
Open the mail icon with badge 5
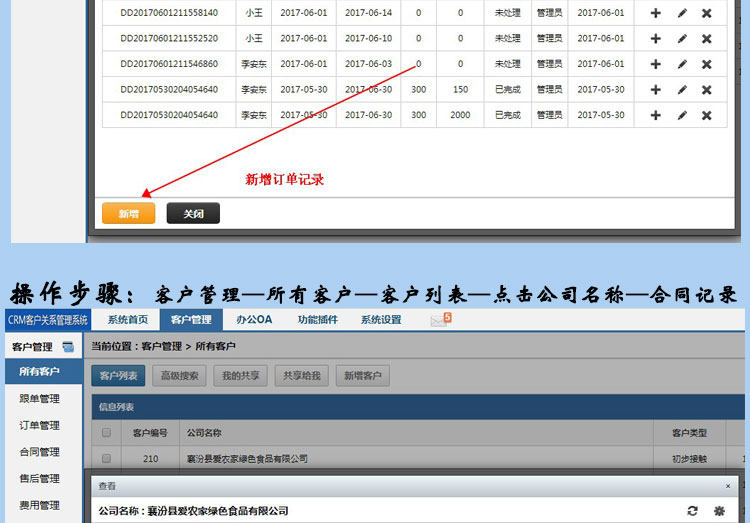[440, 320]
